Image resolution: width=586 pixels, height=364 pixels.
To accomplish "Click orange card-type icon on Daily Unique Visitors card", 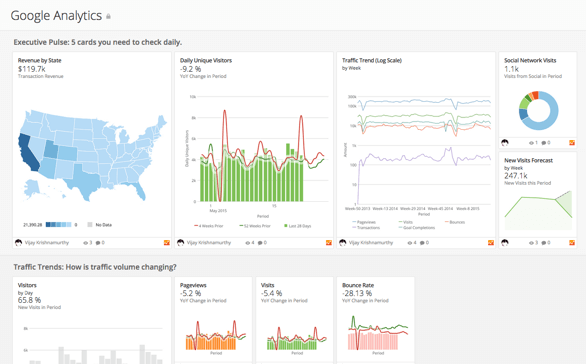I will coord(329,243).
